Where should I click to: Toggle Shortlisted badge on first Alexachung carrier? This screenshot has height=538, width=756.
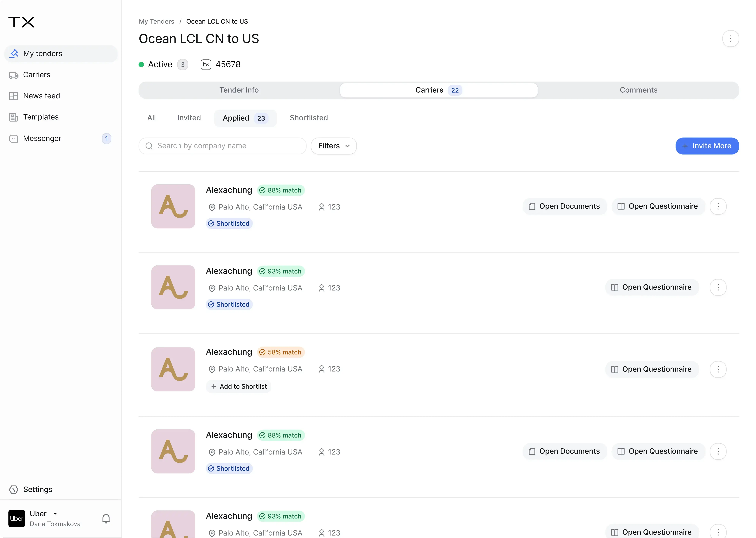coord(229,224)
